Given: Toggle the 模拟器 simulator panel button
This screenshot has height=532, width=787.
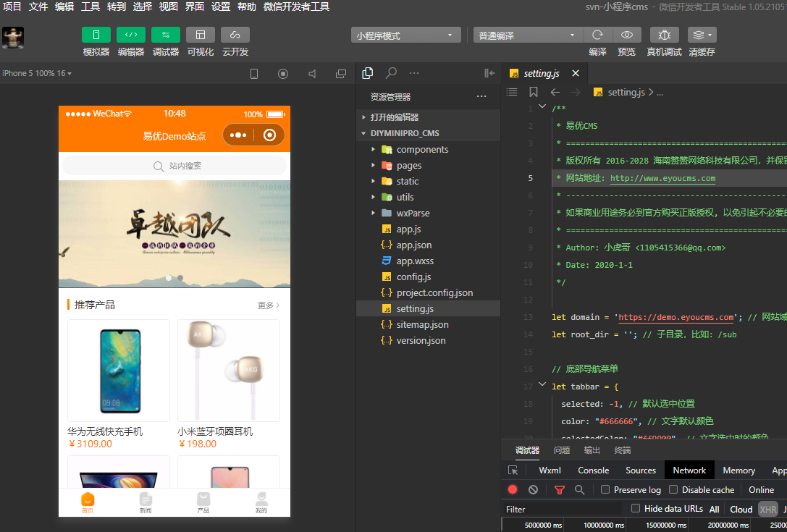Looking at the screenshot, I should coord(96,35).
